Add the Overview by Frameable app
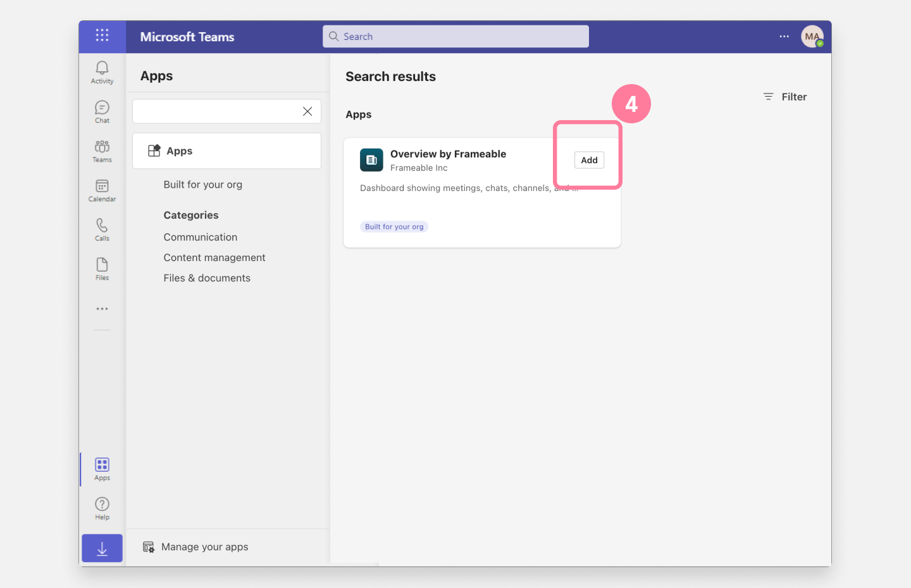Screen dimensions: 911x588 tap(589, 160)
